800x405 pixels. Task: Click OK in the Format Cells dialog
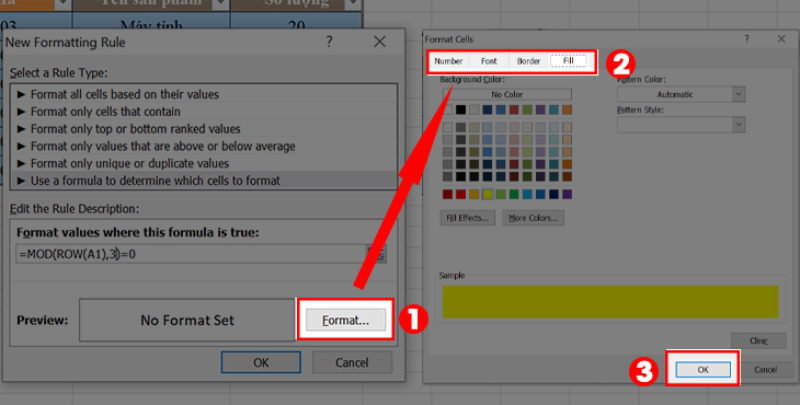tap(702, 369)
